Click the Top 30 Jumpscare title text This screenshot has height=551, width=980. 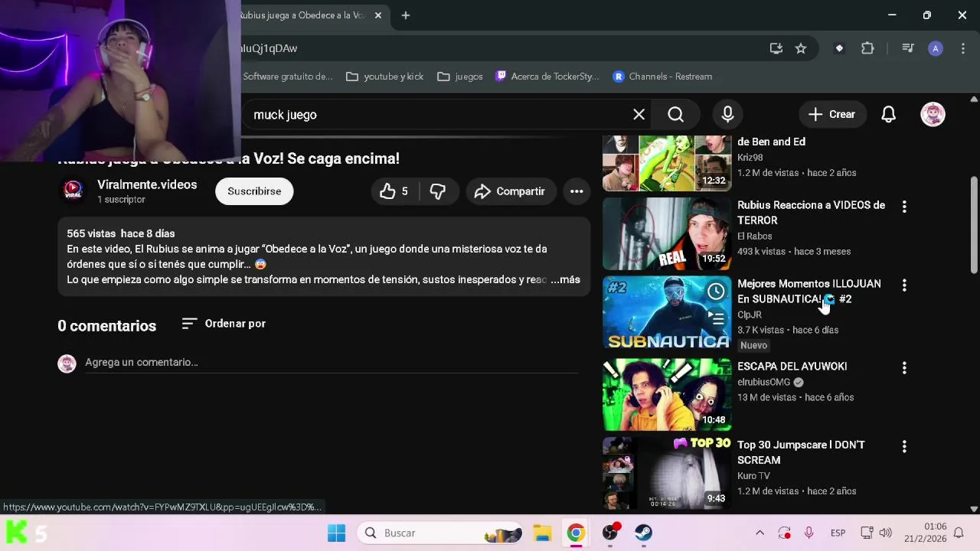click(x=801, y=452)
